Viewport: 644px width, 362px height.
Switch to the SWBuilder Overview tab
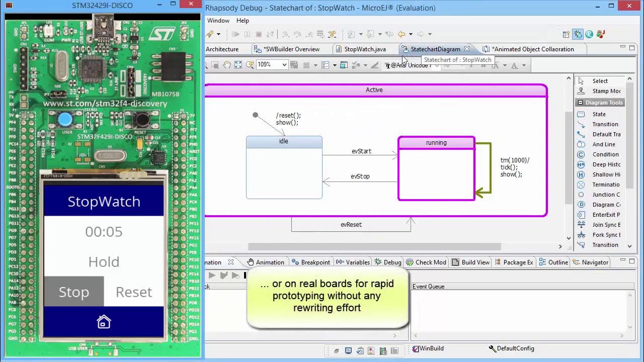(x=292, y=49)
